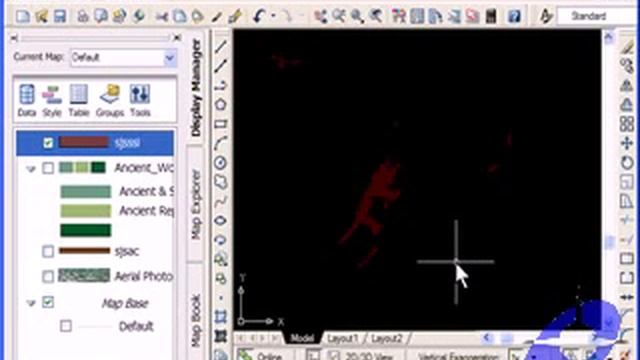Check the Default layer checkbox under Map Base

(x=66, y=326)
